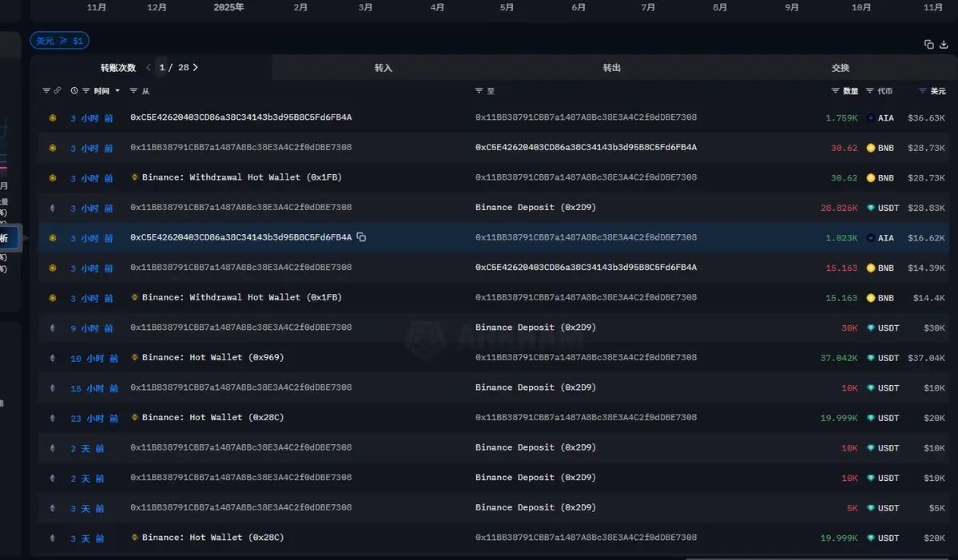Click the 28.826K amount

[839, 208]
